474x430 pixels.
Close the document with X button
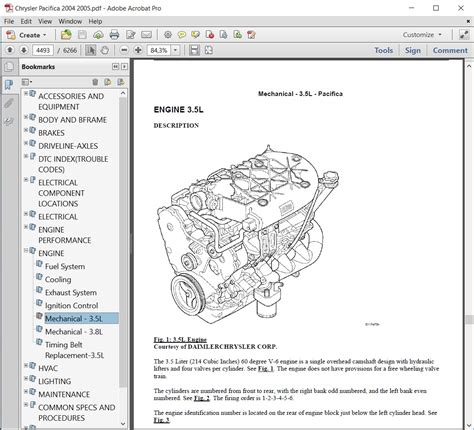pos(468,21)
